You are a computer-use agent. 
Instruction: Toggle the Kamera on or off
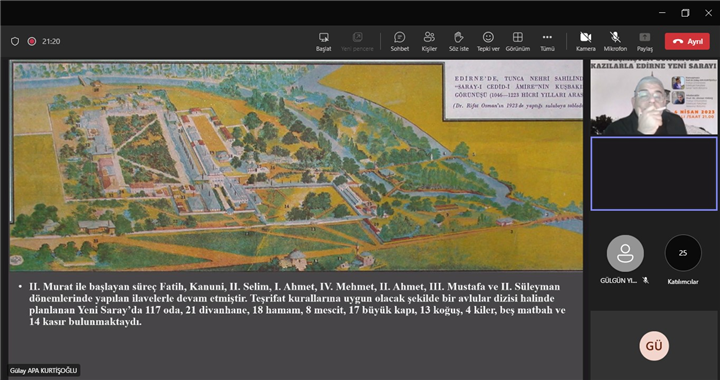(585, 41)
